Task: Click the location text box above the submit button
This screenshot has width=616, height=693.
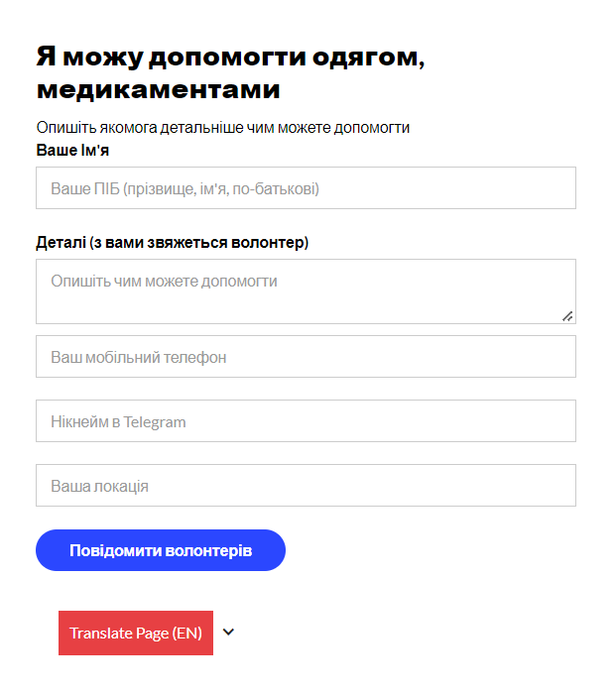Action: click(x=306, y=486)
